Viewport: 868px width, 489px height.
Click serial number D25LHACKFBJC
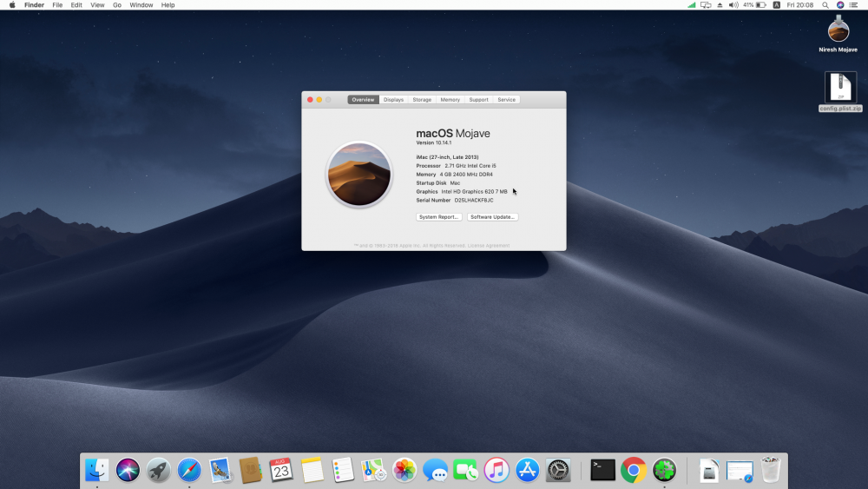[x=474, y=201]
